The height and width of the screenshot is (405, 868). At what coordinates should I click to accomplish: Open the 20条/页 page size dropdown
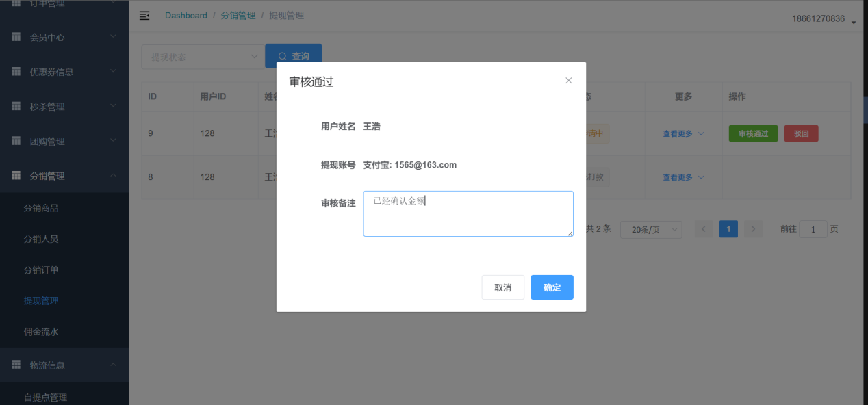[x=650, y=230]
